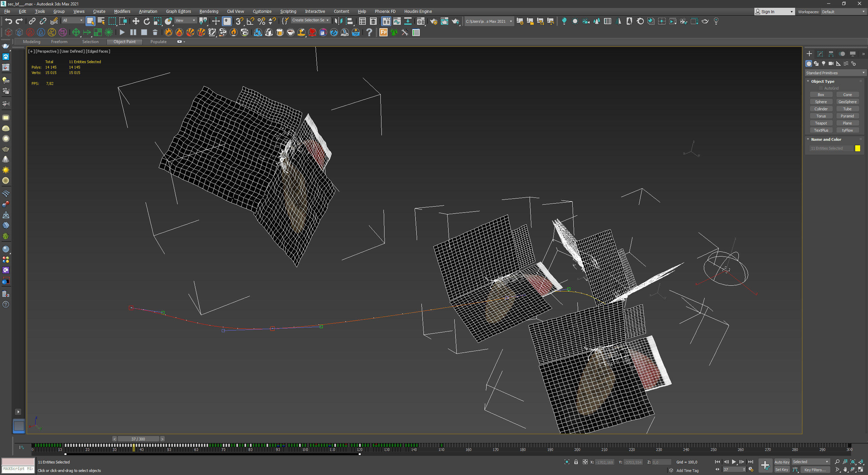Viewport: 868px width, 475px height.
Task: Open the Rendering menu
Action: coord(209,12)
